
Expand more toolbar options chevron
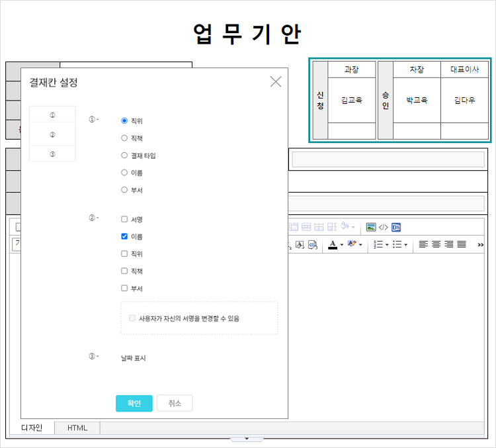pos(480,245)
